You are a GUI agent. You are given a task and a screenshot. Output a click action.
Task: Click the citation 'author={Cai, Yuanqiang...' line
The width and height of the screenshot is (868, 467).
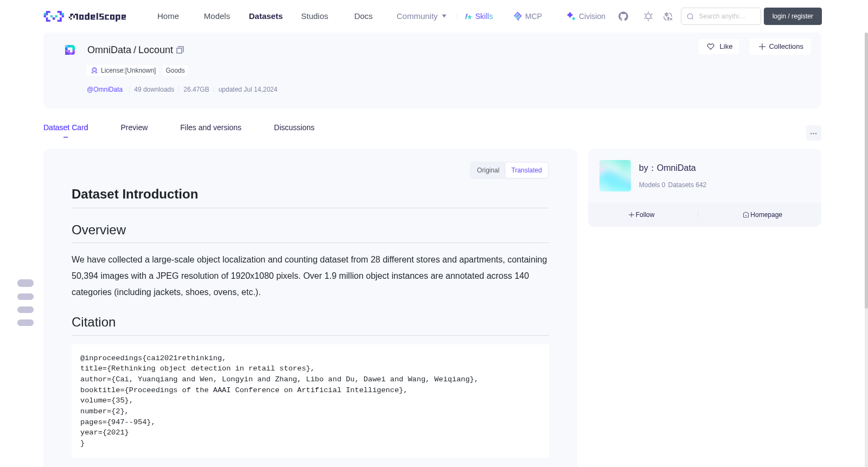[279, 379]
